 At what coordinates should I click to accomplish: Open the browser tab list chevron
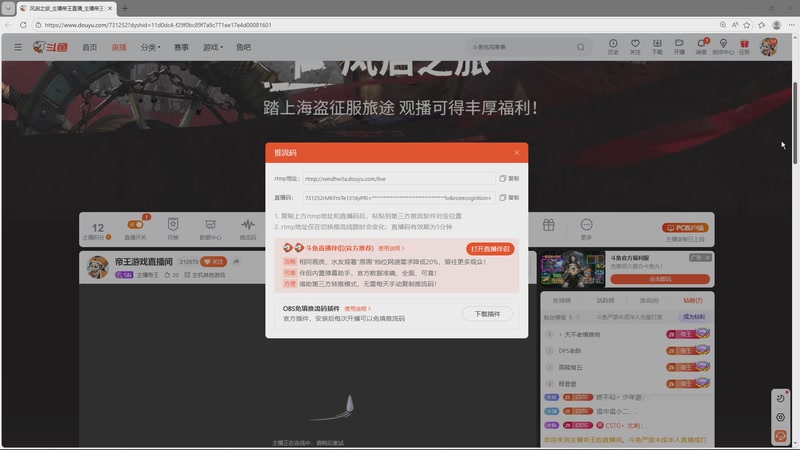pos(8,8)
